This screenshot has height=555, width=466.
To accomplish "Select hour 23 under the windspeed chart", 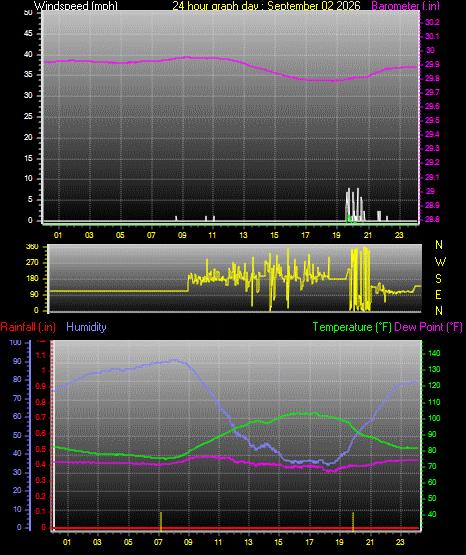I will [x=399, y=235].
